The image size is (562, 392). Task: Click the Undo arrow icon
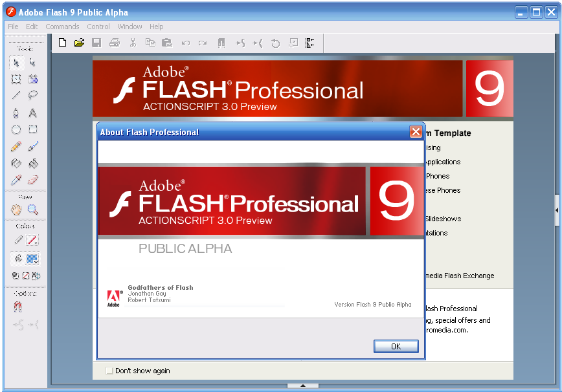(x=185, y=43)
